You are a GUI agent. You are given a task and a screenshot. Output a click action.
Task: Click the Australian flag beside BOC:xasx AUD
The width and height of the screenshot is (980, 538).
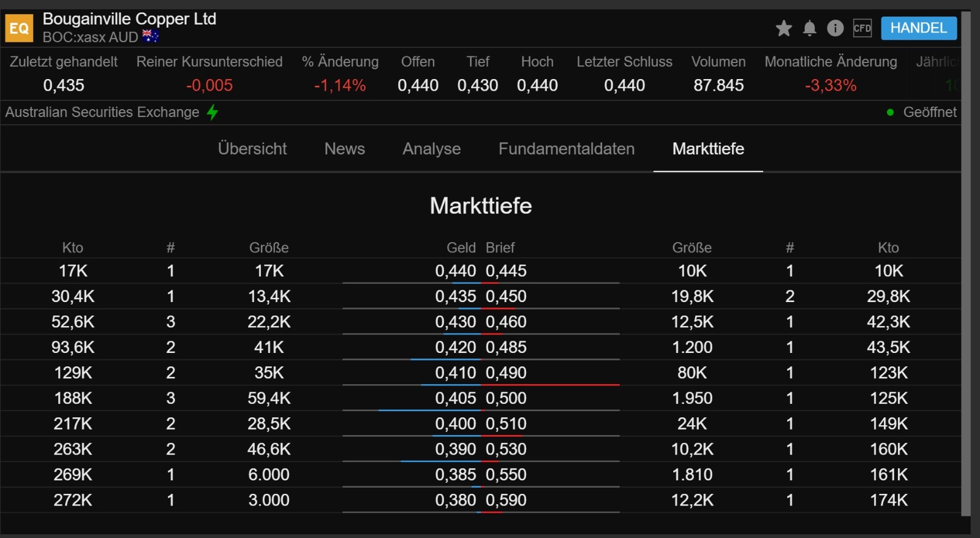point(151,37)
